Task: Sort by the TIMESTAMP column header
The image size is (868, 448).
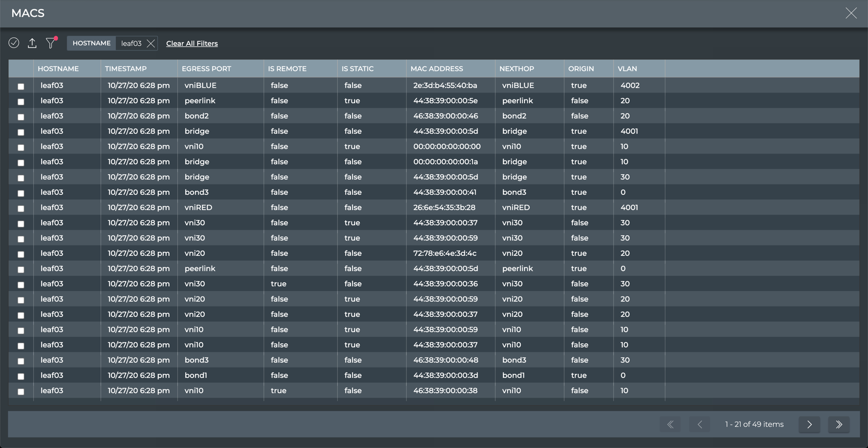Action: 126,69
